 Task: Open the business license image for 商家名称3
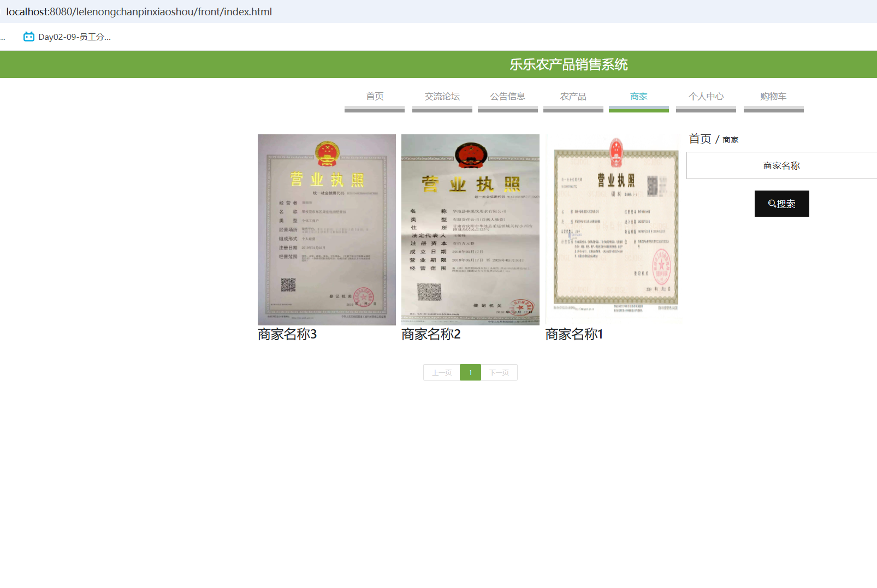tap(327, 230)
